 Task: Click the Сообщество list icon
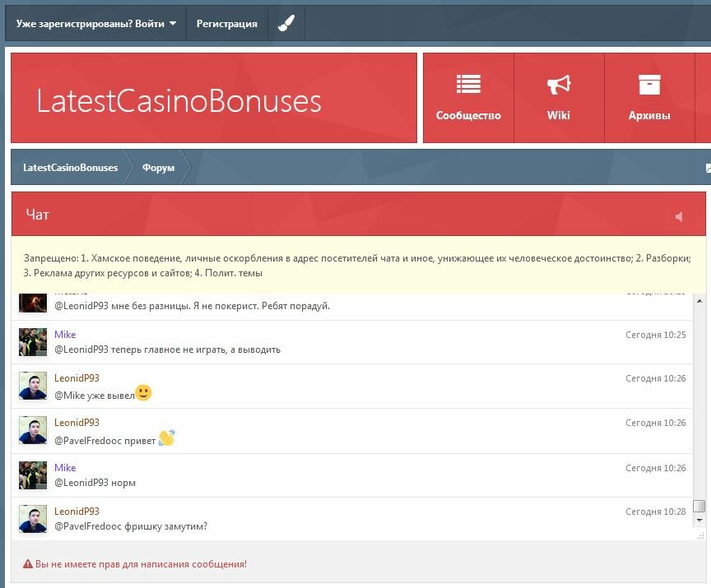(468, 85)
